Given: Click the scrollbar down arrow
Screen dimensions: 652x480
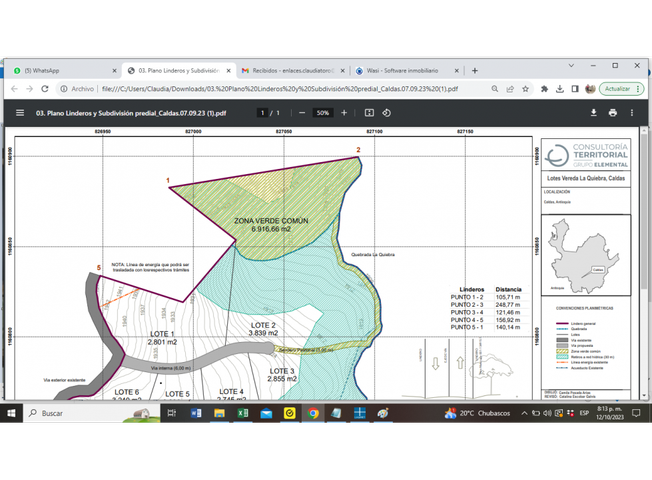Looking at the screenshot, I should (644, 396).
